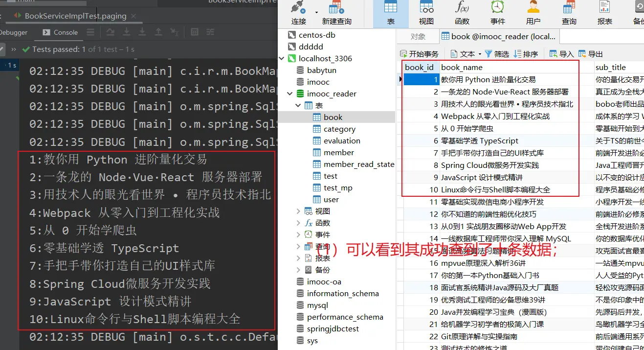
Task: Select the BookServiceImplTest.paging run tab
Action: [x=75, y=16]
